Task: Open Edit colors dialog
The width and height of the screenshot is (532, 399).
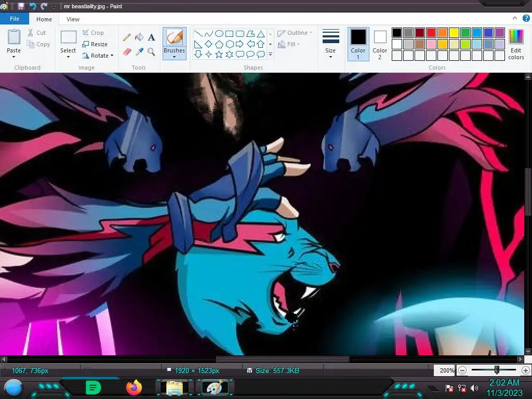Action: pyautogui.click(x=516, y=44)
